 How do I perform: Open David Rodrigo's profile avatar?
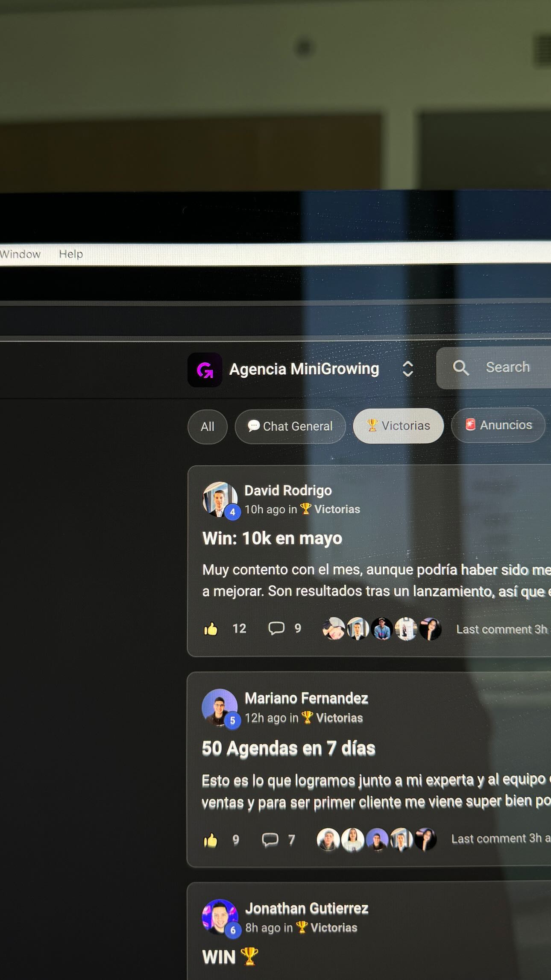click(220, 499)
